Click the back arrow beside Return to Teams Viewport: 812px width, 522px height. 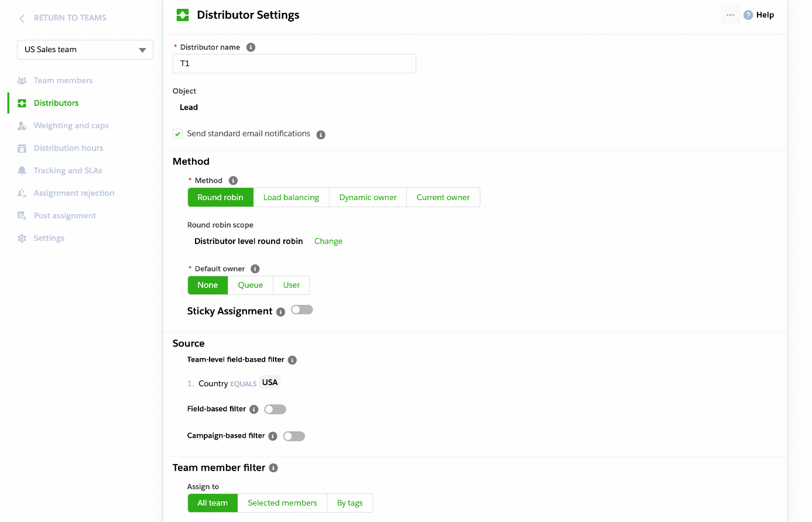(x=22, y=18)
